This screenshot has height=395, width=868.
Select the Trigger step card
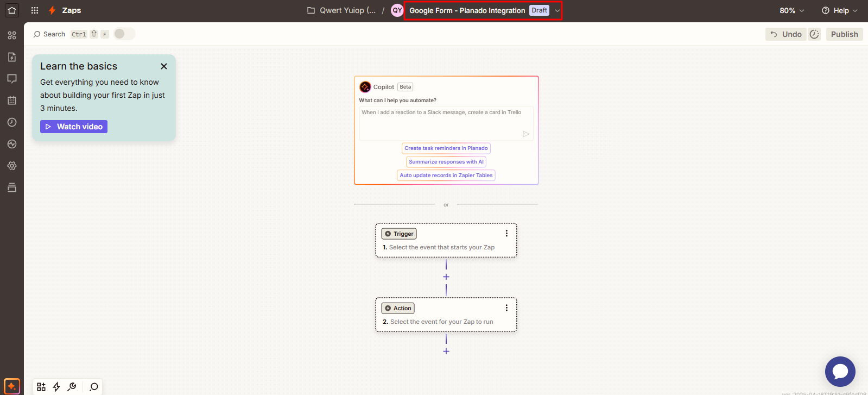446,240
